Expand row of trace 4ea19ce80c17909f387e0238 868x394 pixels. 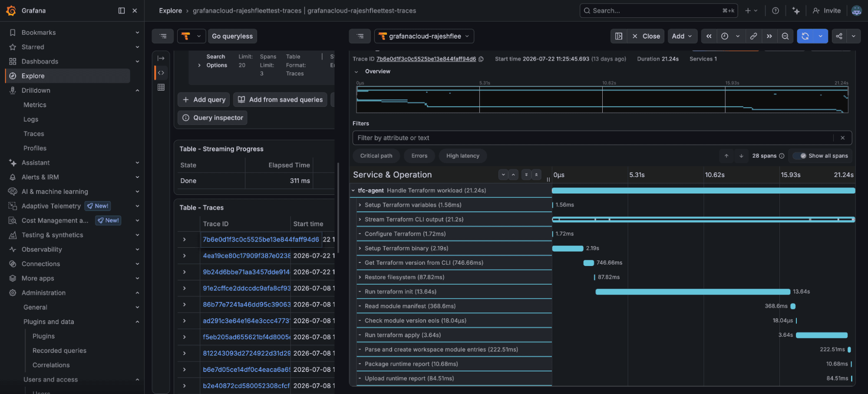185,256
